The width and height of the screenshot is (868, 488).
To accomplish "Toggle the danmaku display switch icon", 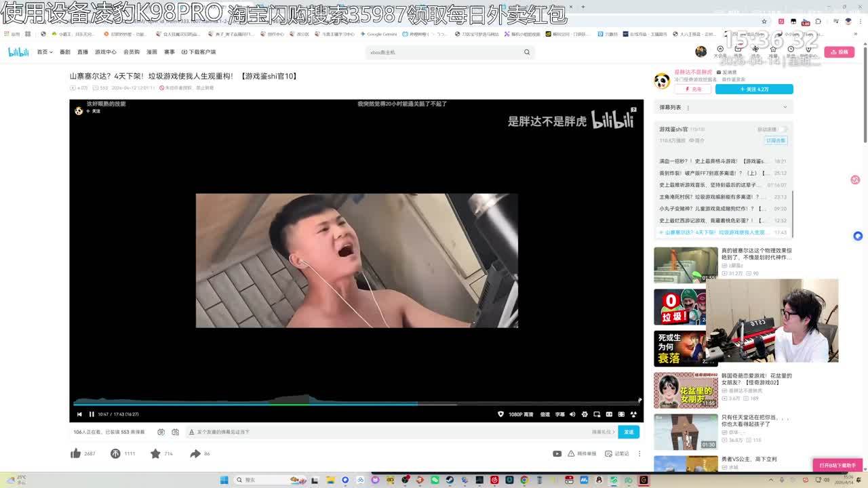I will [x=161, y=432].
